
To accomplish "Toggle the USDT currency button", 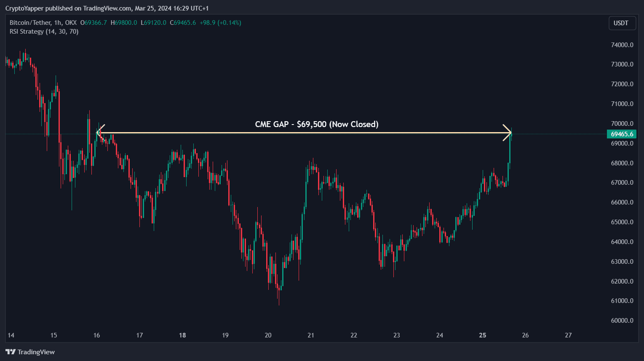I will pyautogui.click(x=622, y=23).
